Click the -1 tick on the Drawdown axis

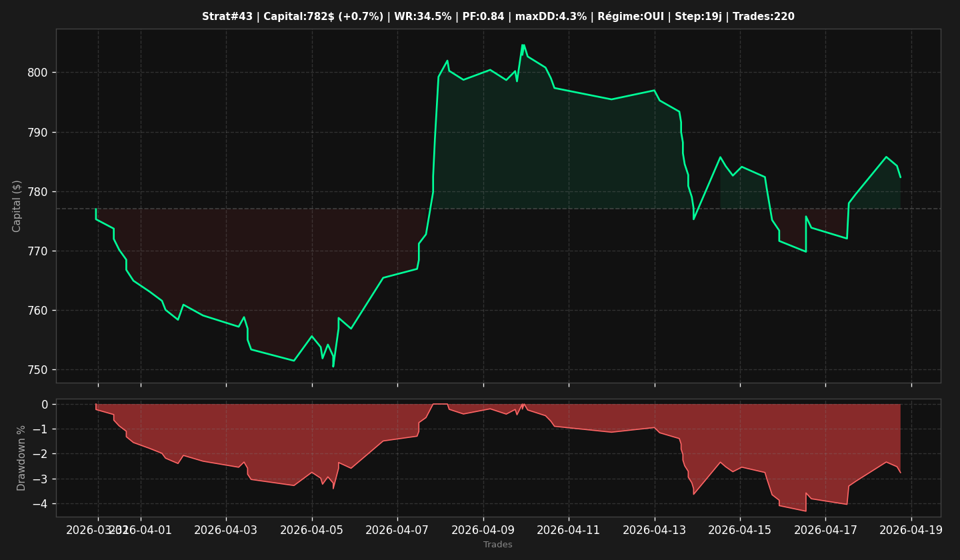pos(41,429)
